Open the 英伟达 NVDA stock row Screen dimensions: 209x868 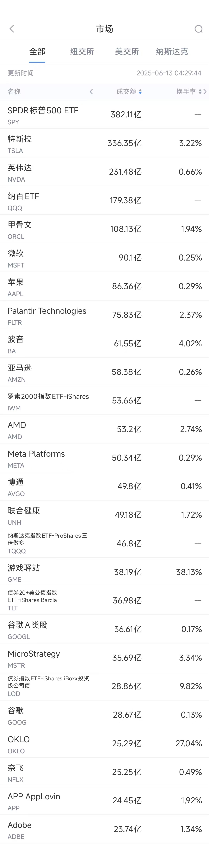pyautogui.click(x=104, y=172)
